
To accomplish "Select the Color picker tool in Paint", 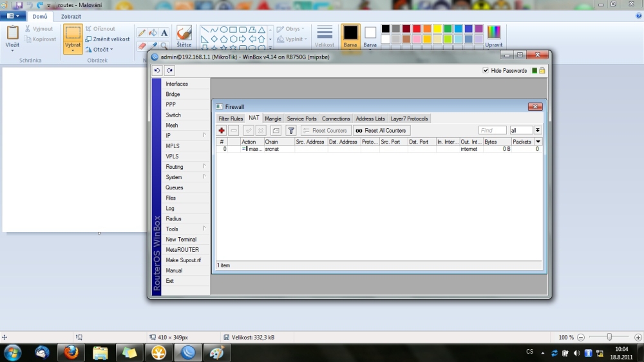I will (153, 45).
